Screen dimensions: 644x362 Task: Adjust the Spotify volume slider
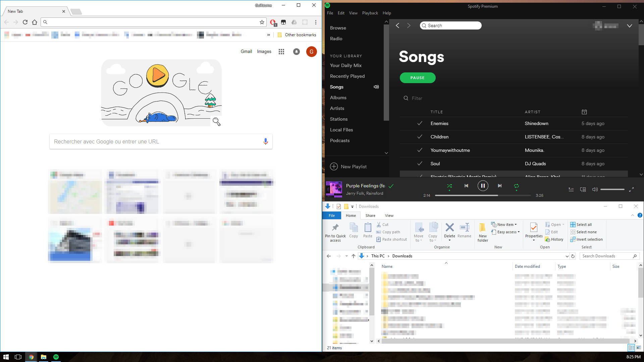tap(612, 189)
